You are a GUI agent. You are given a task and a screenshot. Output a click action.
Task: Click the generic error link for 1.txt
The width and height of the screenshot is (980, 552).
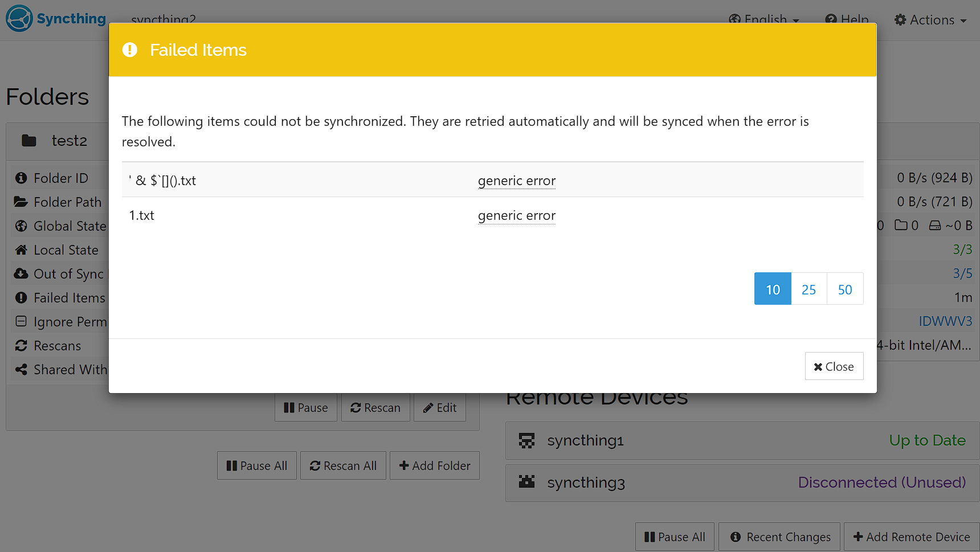coord(516,215)
